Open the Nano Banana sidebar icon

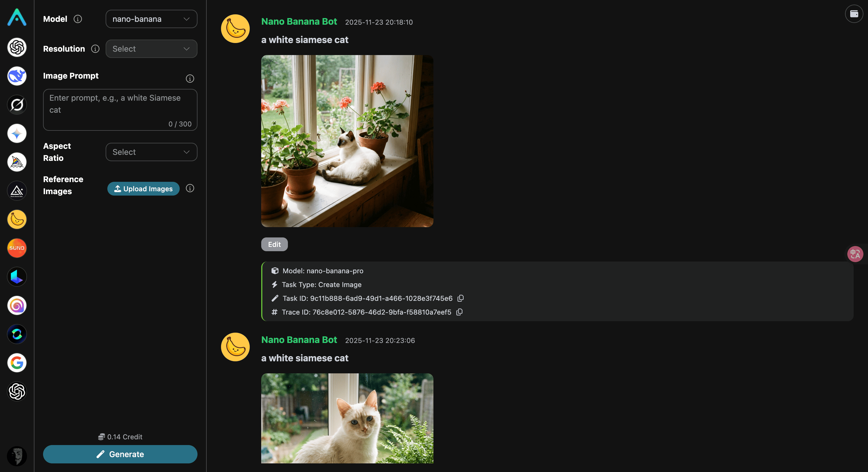pos(17,219)
